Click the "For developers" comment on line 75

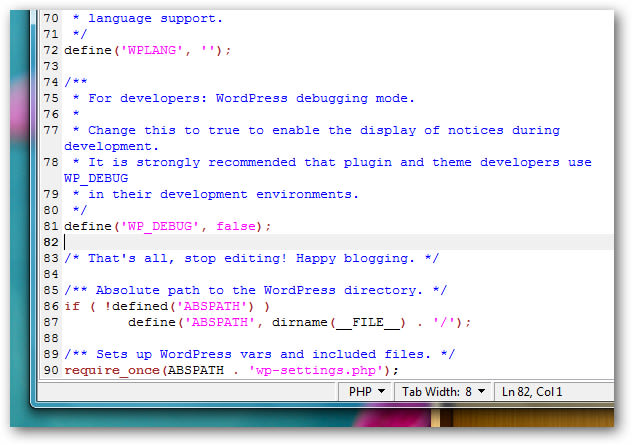[240, 98]
